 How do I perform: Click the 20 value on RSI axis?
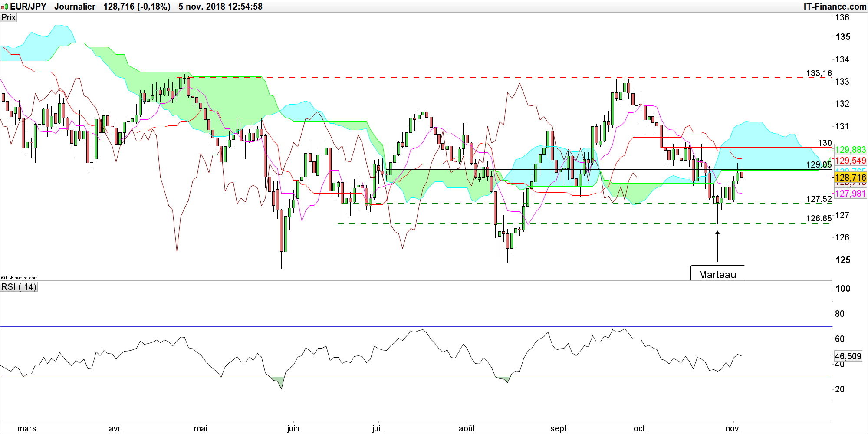pyautogui.click(x=840, y=389)
